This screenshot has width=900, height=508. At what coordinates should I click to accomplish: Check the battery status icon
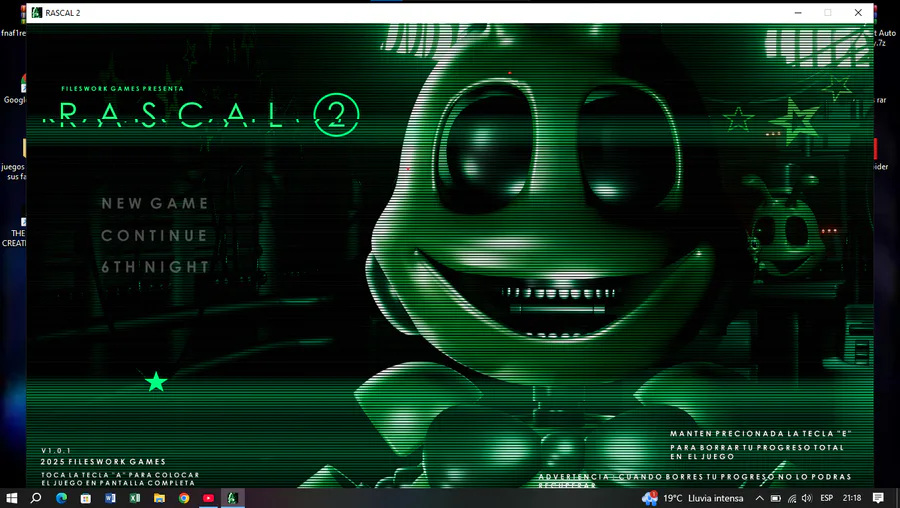(775, 498)
